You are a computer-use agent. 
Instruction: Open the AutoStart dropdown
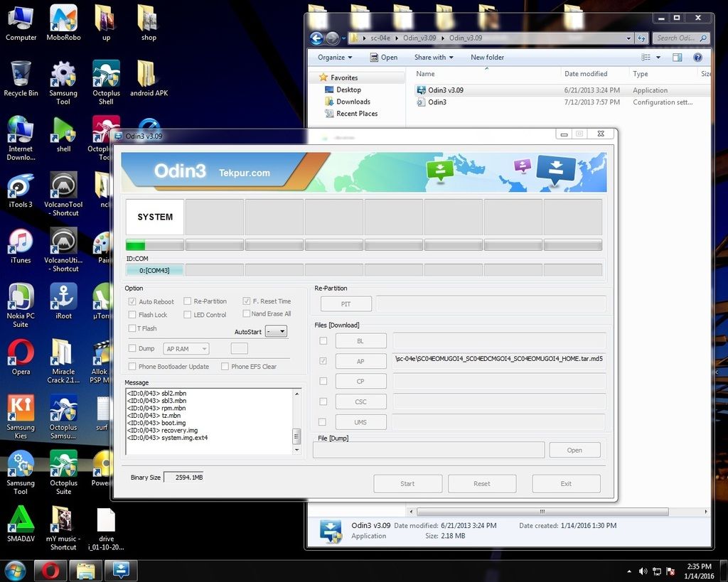276,331
